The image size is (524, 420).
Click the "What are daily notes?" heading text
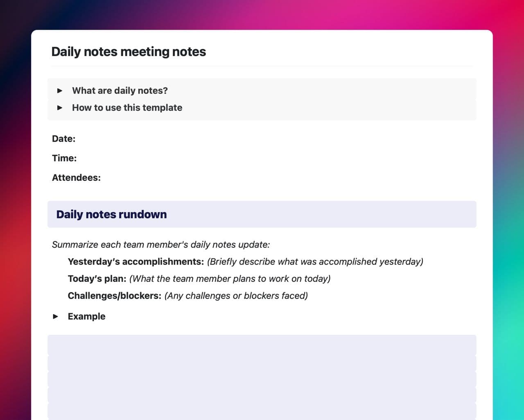pos(120,90)
